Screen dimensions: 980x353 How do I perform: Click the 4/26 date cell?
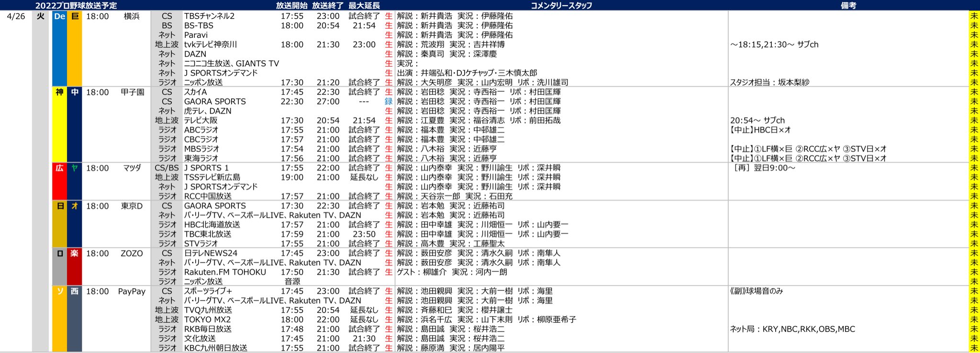(16, 16)
